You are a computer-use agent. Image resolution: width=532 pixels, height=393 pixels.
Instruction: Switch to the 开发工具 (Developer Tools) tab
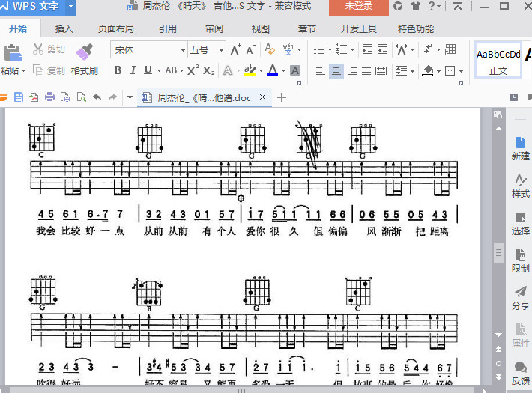359,29
